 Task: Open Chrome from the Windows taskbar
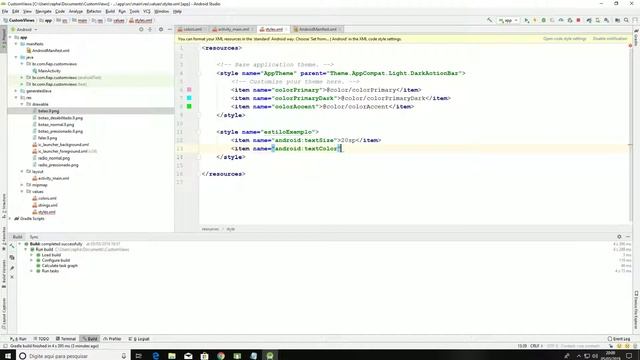click(x=221, y=356)
